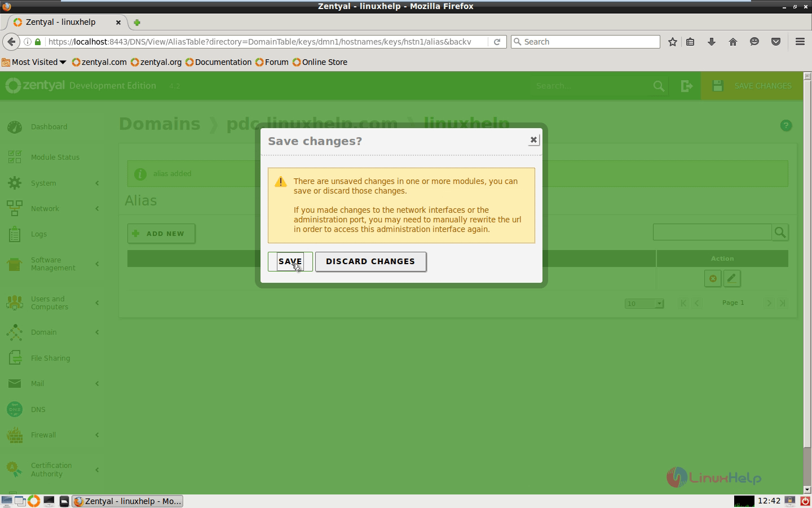The image size is (812, 508).
Task: Click the page vertical scrollbar down arrow
Action: pyautogui.click(x=807, y=490)
